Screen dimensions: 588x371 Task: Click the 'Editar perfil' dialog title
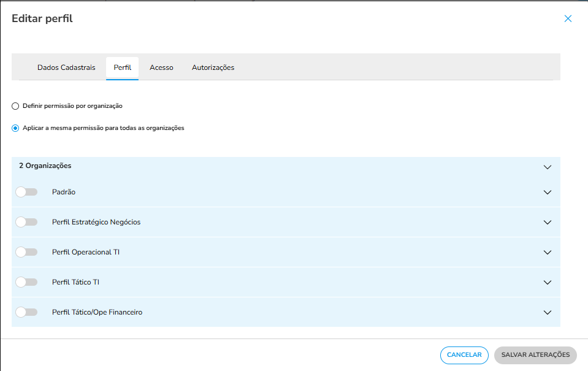[42, 19]
